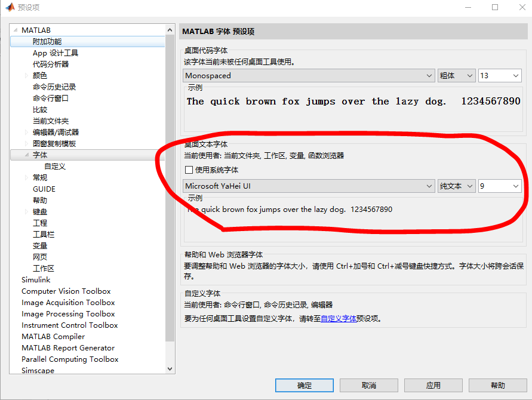This screenshot has width=532, height=400.
Task: Select 编辑器/调试器 in the tree
Action: click(56, 133)
